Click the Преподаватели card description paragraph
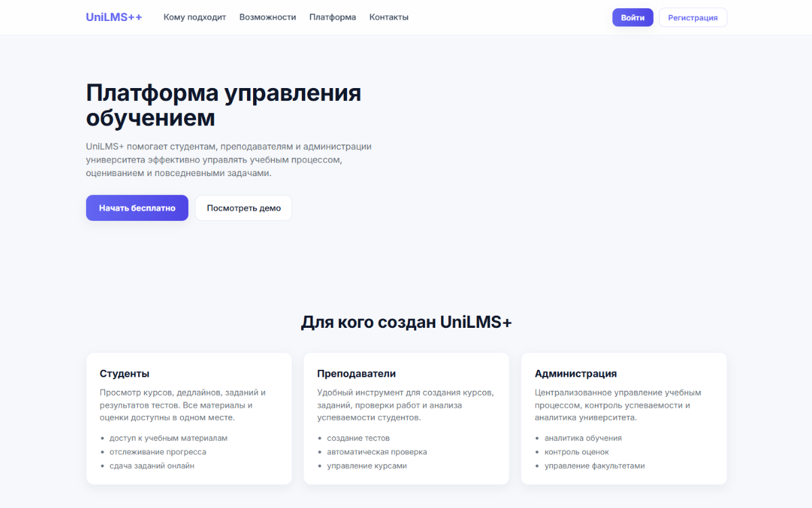 pos(406,405)
